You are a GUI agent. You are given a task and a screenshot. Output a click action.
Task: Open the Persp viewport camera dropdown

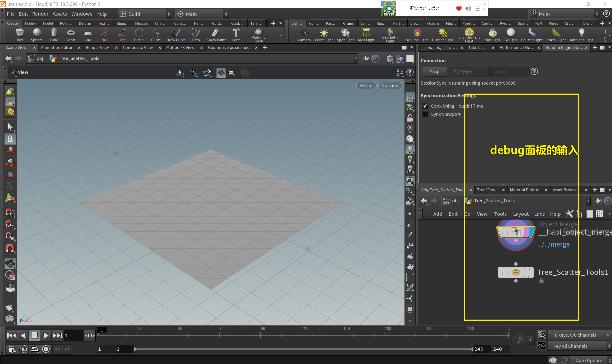coord(366,85)
